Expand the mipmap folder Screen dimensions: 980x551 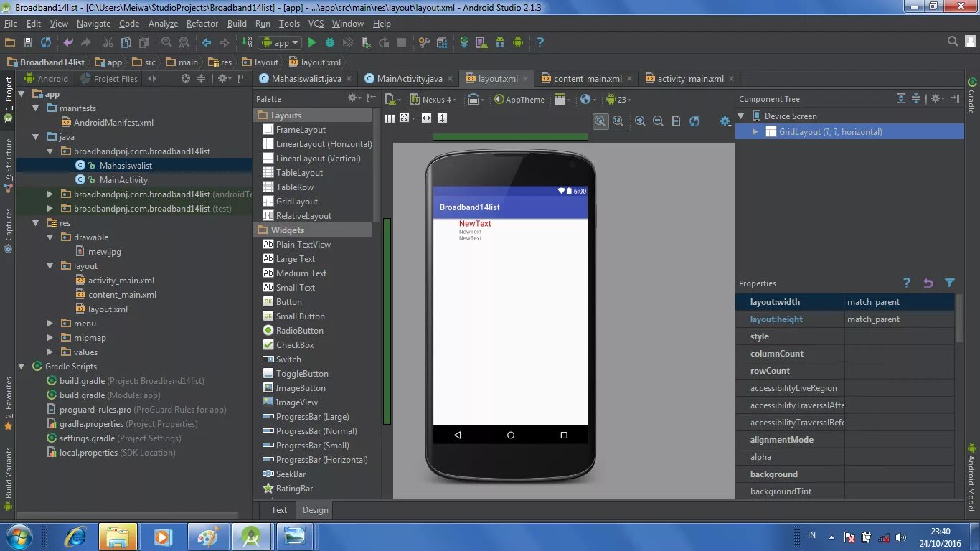(x=50, y=338)
